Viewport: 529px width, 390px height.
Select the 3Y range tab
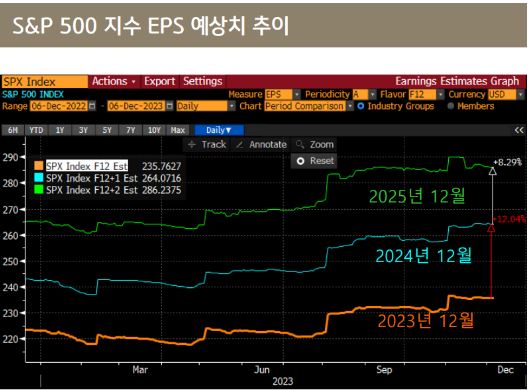[83, 130]
